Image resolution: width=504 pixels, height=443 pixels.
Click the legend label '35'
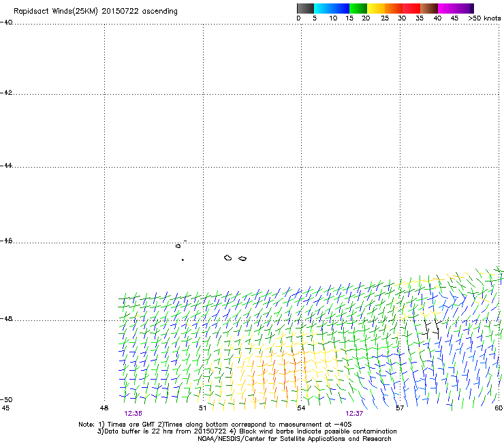420,18
